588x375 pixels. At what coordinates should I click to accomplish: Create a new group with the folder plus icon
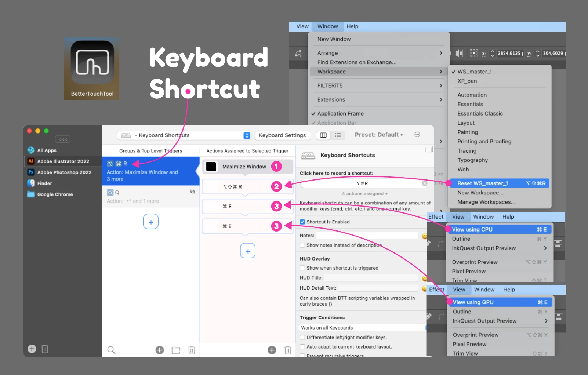[x=177, y=350]
